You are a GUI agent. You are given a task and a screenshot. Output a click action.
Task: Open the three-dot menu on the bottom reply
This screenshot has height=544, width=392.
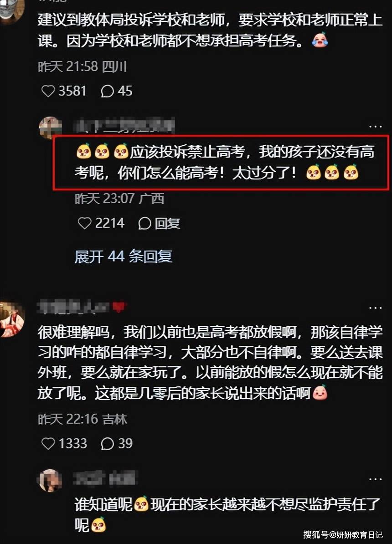pos(375,479)
